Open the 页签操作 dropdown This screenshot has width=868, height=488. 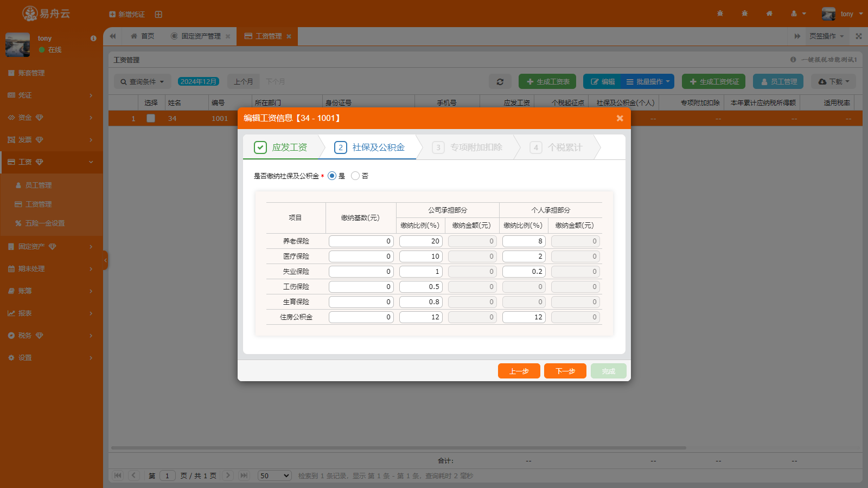click(x=826, y=36)
